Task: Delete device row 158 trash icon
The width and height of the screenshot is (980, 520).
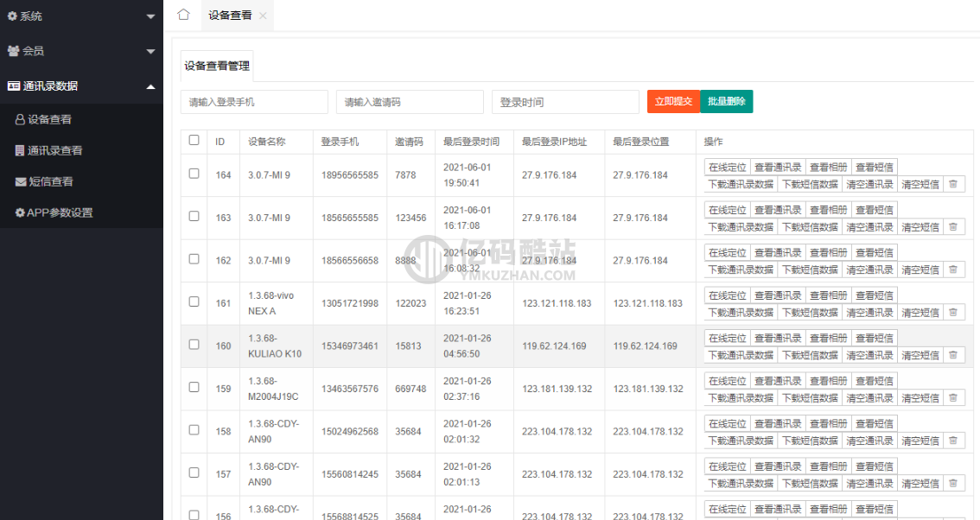Action: 953,441
